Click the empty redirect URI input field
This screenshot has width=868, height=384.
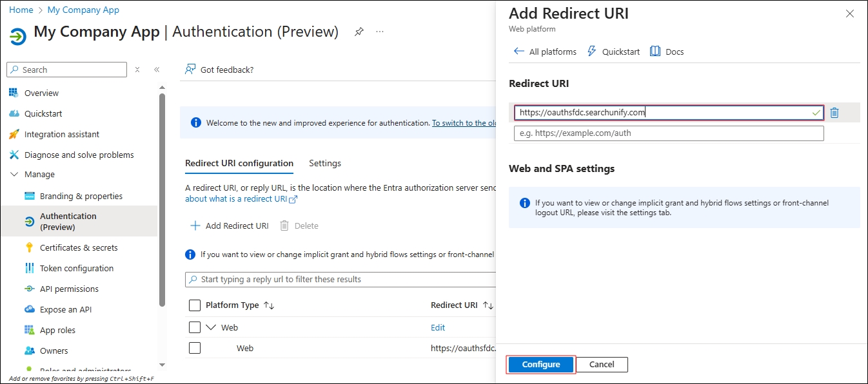pos(669,133)
